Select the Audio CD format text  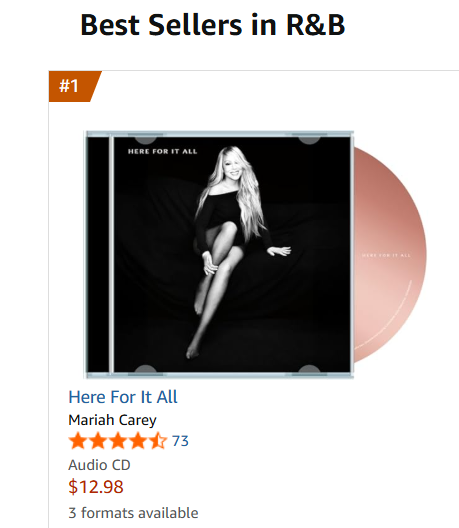pos(99,465)
